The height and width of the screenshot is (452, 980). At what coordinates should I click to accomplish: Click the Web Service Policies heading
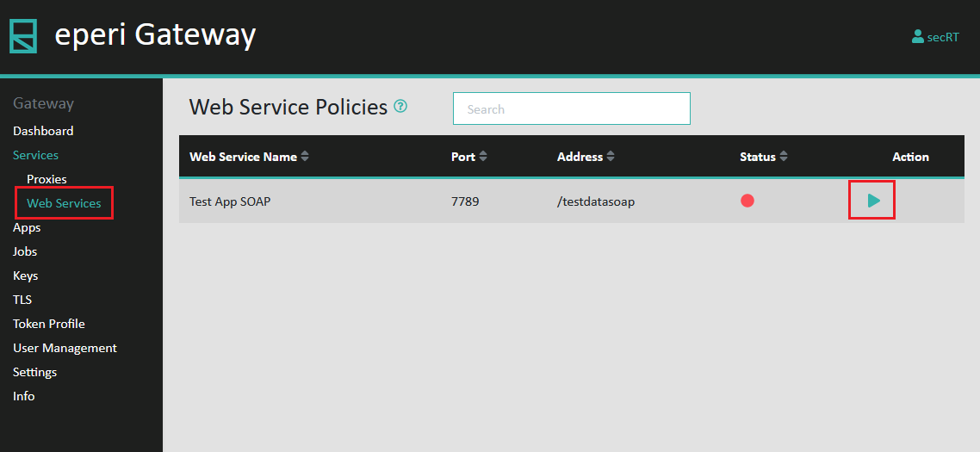pyautogui.click(x=288, y=107)
